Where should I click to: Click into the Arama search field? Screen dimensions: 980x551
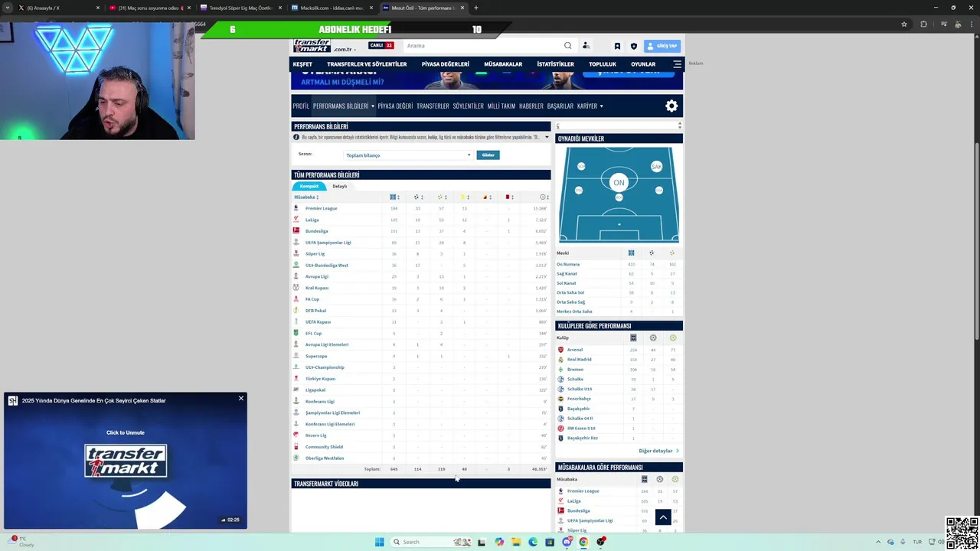point(482,46)
